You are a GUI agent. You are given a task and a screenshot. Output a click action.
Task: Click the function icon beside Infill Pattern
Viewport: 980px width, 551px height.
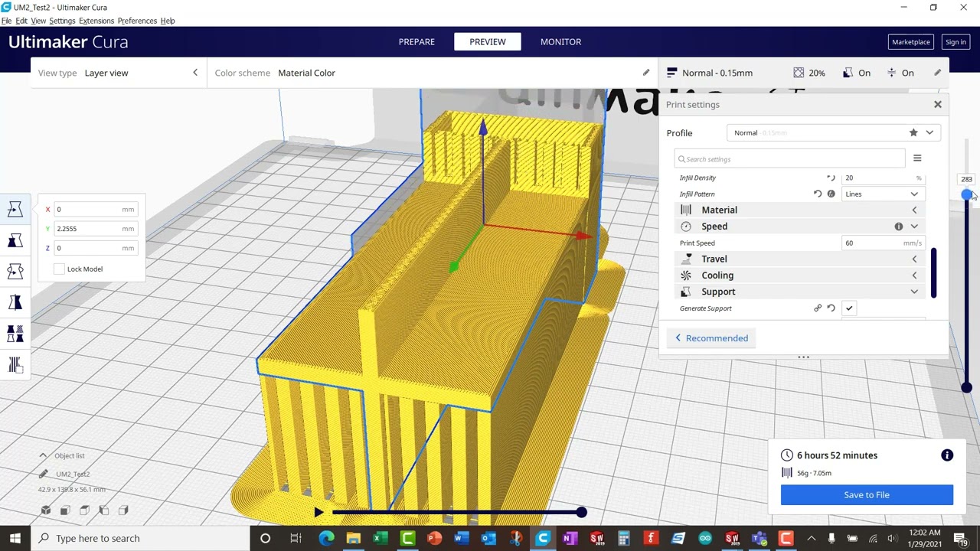831,194
